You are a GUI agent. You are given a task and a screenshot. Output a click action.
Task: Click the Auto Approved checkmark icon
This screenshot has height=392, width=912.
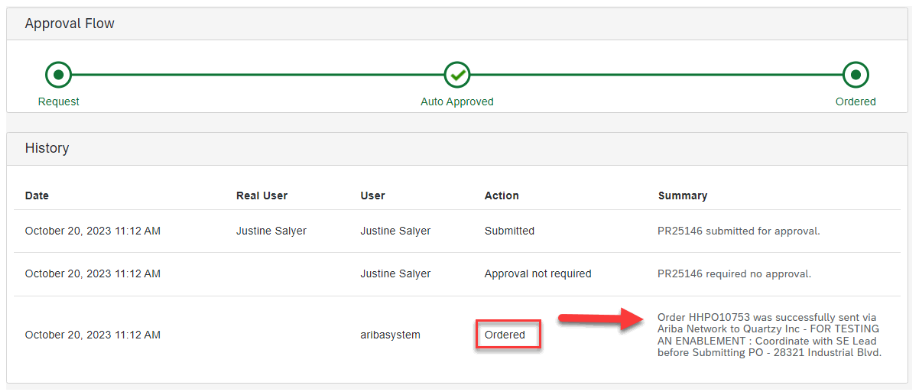point(457,74)
